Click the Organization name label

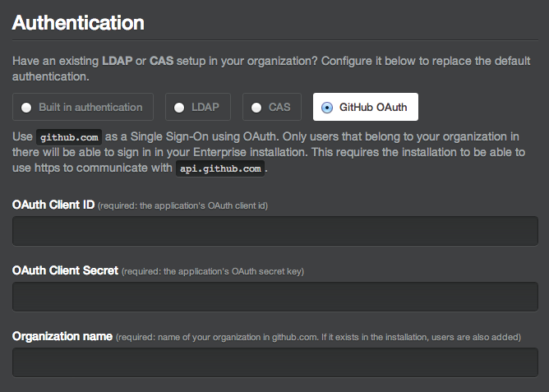pos(62,336)
